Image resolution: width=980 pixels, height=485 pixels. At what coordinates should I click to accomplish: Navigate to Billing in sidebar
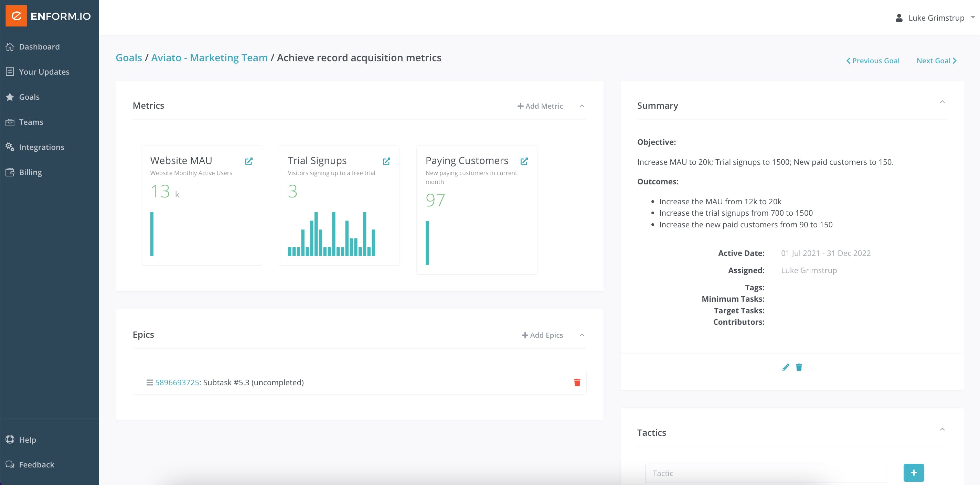pyautogui.click(x=30, y=172)
